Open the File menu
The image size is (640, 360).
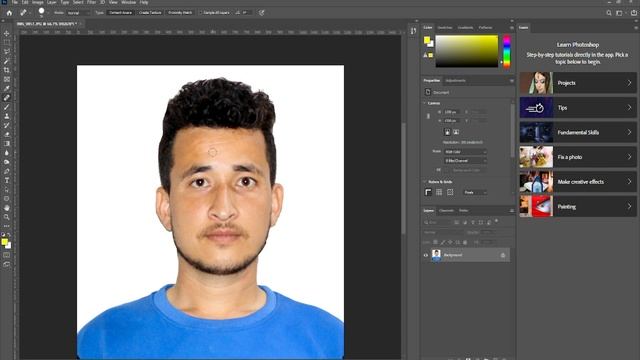(15, 2)
